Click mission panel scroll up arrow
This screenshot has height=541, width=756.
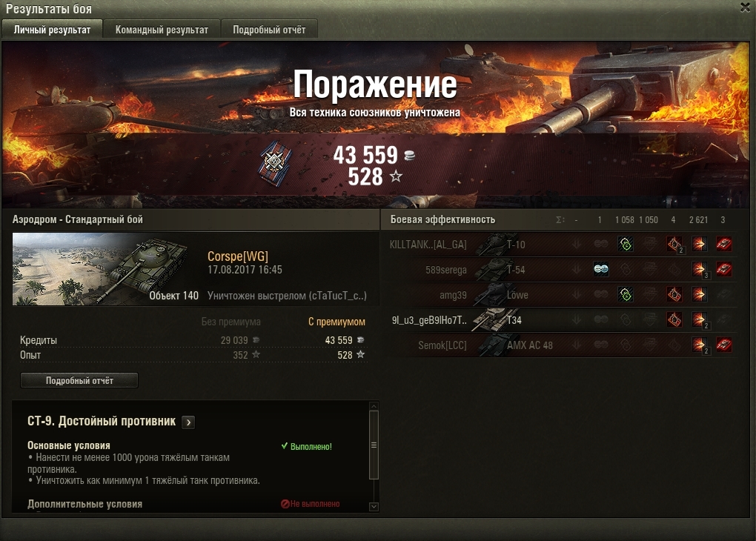[x=374, y=406]
